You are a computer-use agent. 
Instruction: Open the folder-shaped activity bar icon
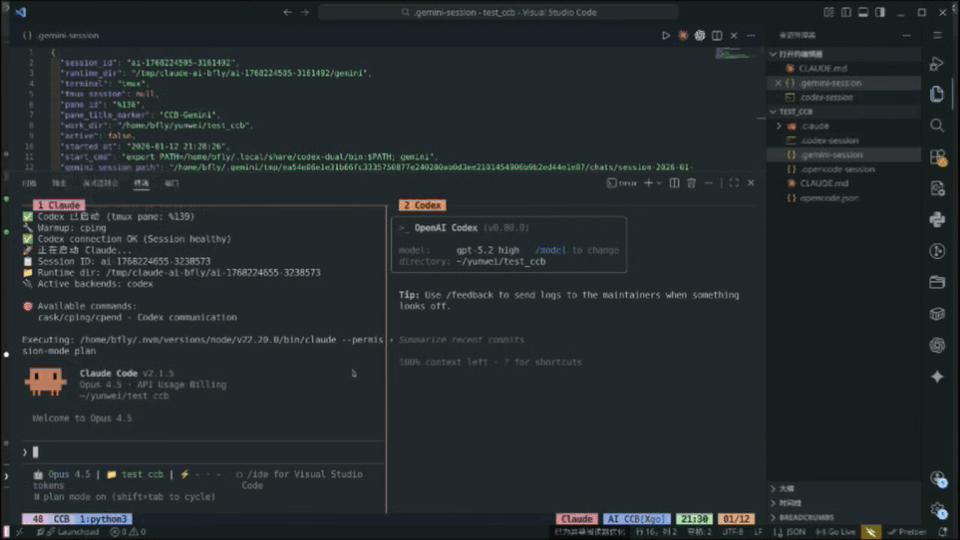[x=937, y=282]
